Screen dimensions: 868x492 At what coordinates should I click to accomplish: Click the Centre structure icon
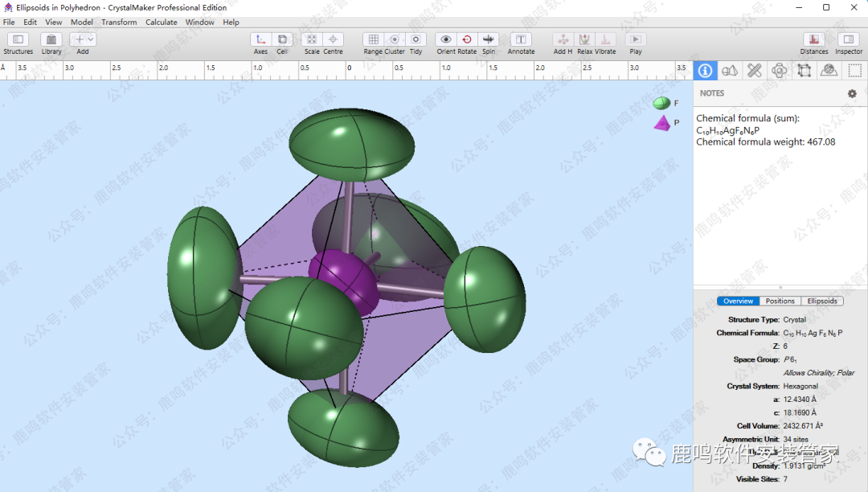coord(333,39)
